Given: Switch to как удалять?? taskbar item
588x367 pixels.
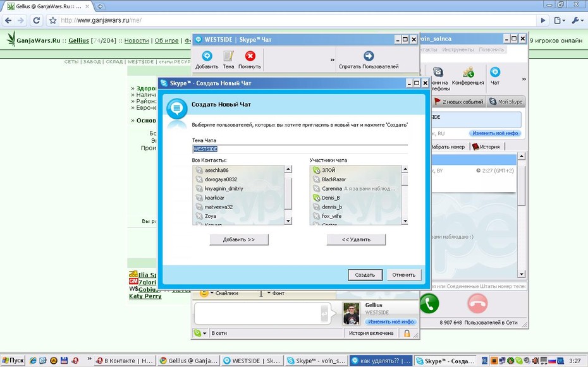Looking at the screenshot, I should click(381, 361).
